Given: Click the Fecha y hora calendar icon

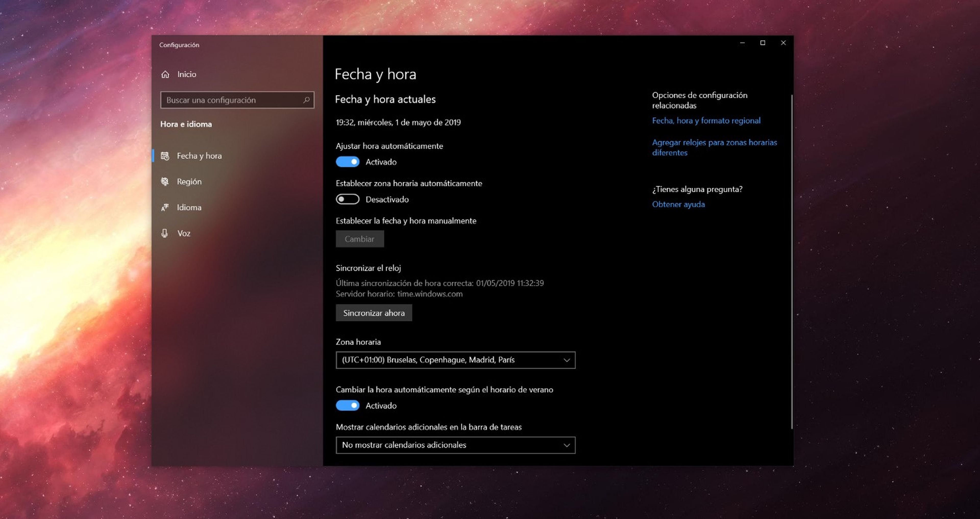Looking at the screenshot, I should (165, 156).
